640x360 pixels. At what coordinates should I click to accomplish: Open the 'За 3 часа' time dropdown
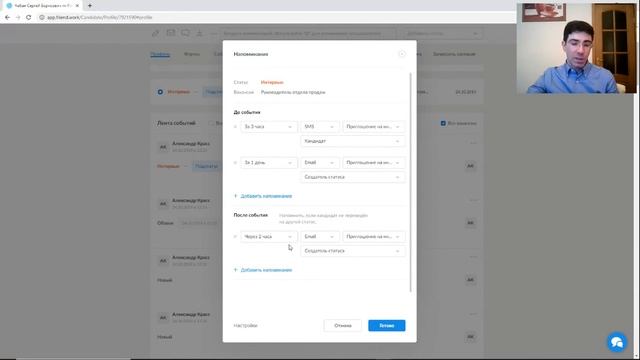coord(269,127)
